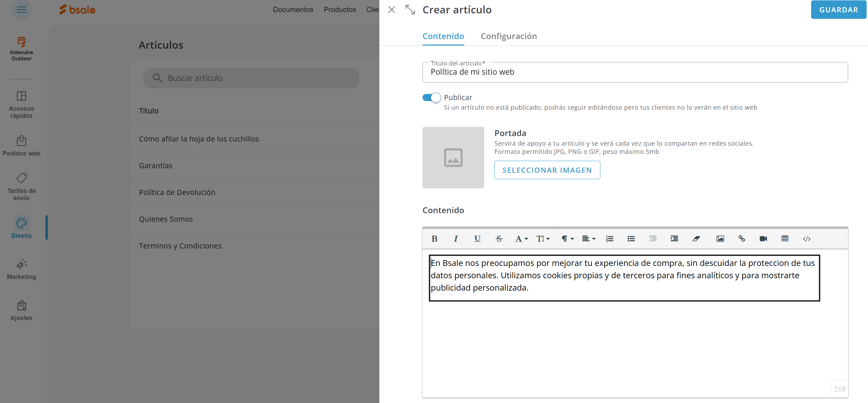Viewport: 868px width, 403px height.
Task: Insert a link in the editor
Action: point(742,239)
